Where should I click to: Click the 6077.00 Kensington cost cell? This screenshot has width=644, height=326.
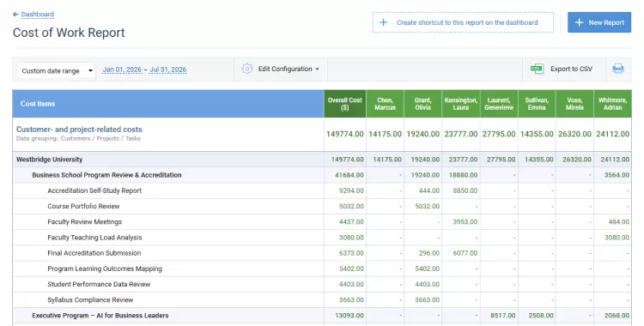[465, 253]
